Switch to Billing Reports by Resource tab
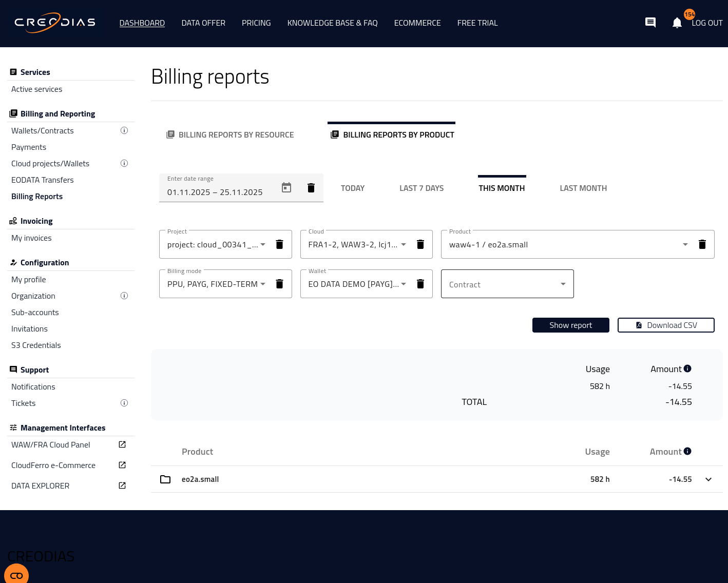Image resolution: width=728 pixels, height=583 pixels. click(x=231, y=135)
